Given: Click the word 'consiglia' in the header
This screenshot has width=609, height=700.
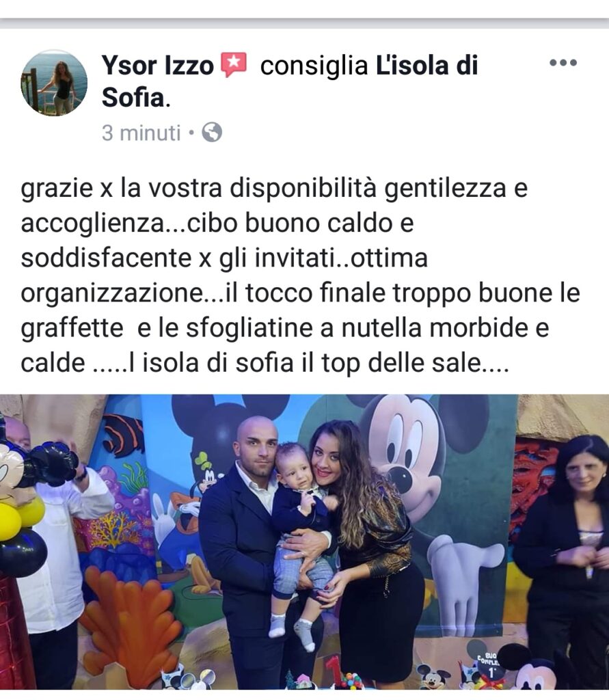Looking at the screenshot, I should [x=314, y=66].
